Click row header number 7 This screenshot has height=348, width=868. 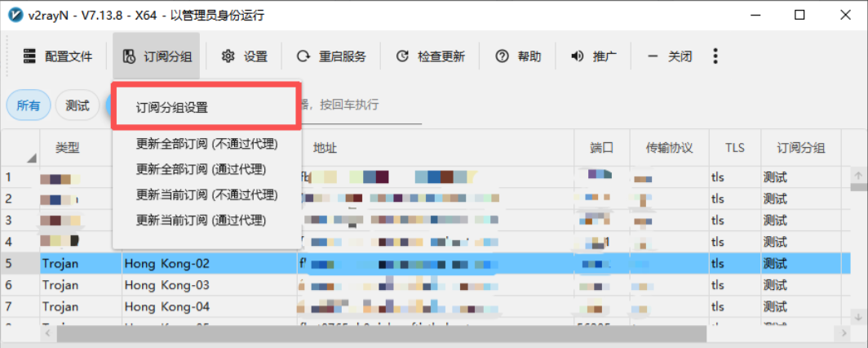coord(20,306)
